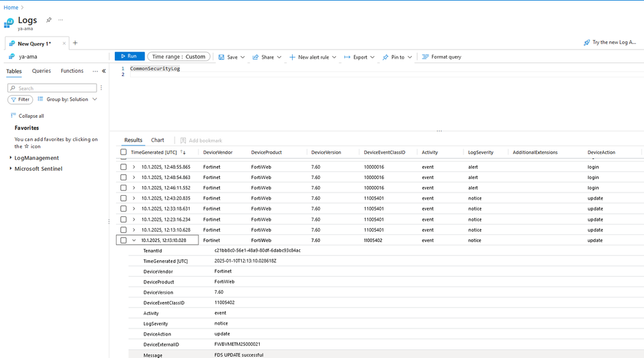Switch to the Chart tab
The height and width of the screenshot is (358, 644).
click(157, 140)
